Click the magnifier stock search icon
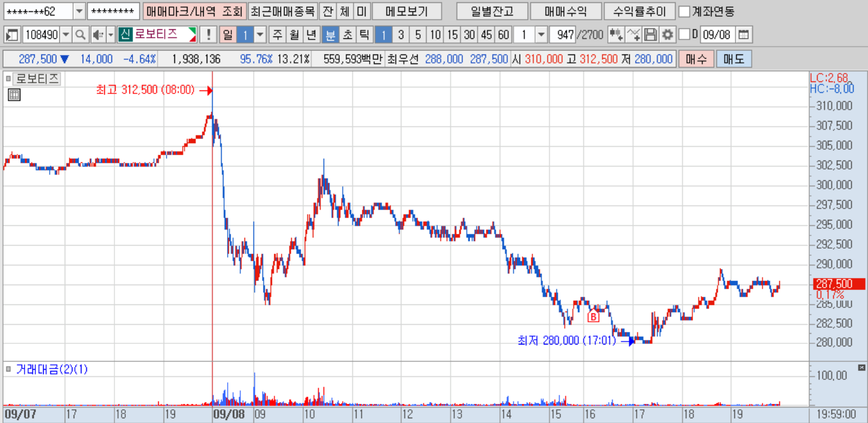 (80, 35)
